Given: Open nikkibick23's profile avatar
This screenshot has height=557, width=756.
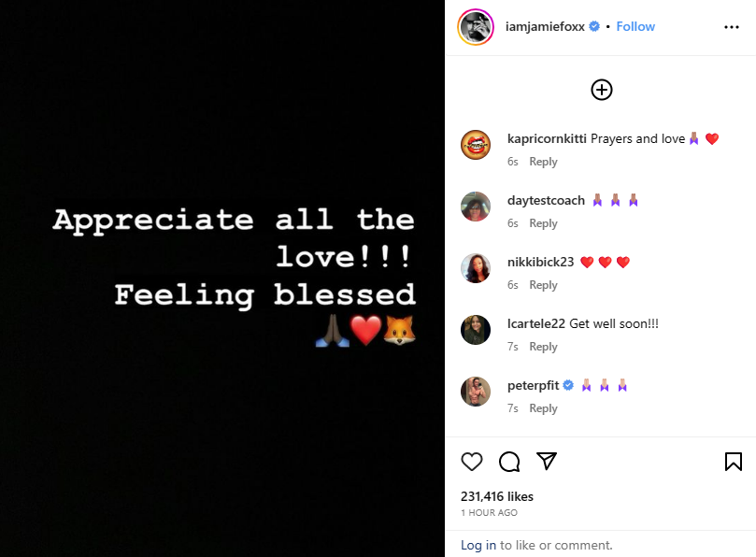Looking at the screenshot, I should coord(476,268).
